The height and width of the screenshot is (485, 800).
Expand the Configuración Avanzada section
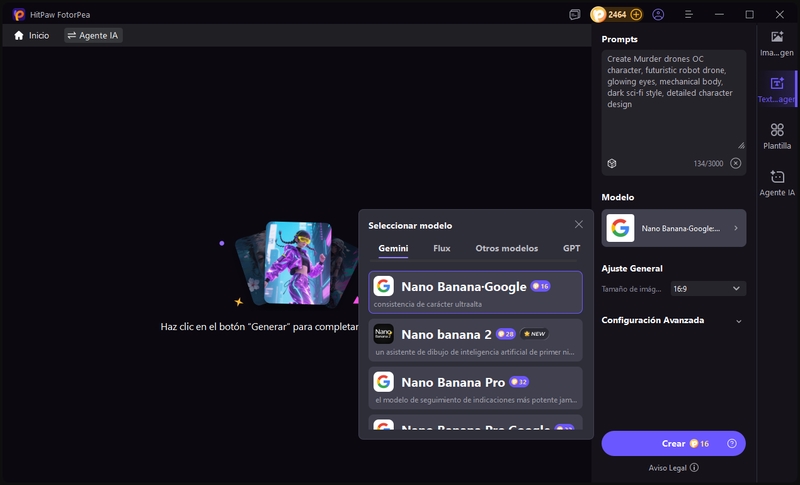click(x=738, y=321)
